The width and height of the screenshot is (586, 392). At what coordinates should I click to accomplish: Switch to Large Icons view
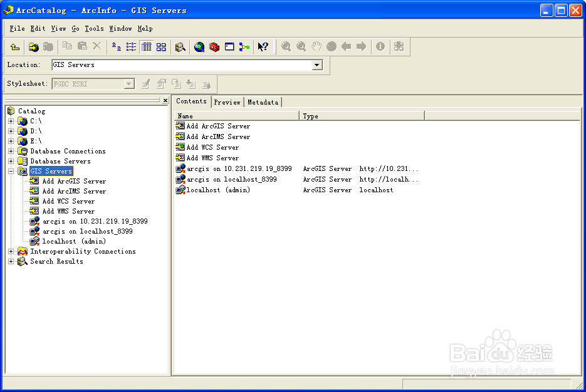(116, 47)
